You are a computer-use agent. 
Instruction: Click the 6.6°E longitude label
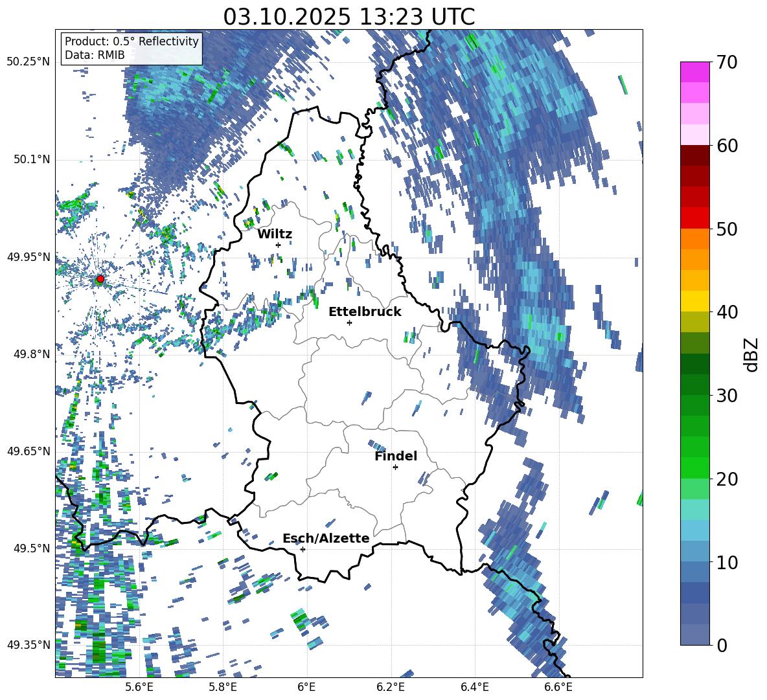(x=558, y=687)
